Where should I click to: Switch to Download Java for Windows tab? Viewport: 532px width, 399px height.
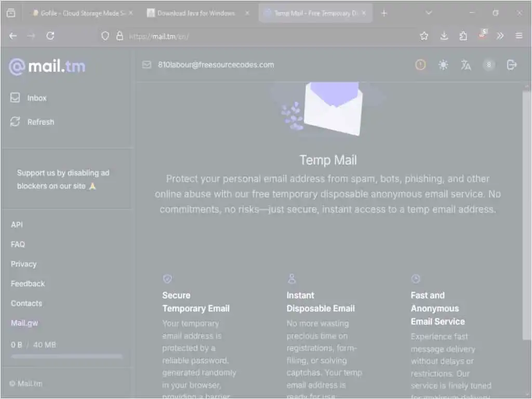click(196, 13)
